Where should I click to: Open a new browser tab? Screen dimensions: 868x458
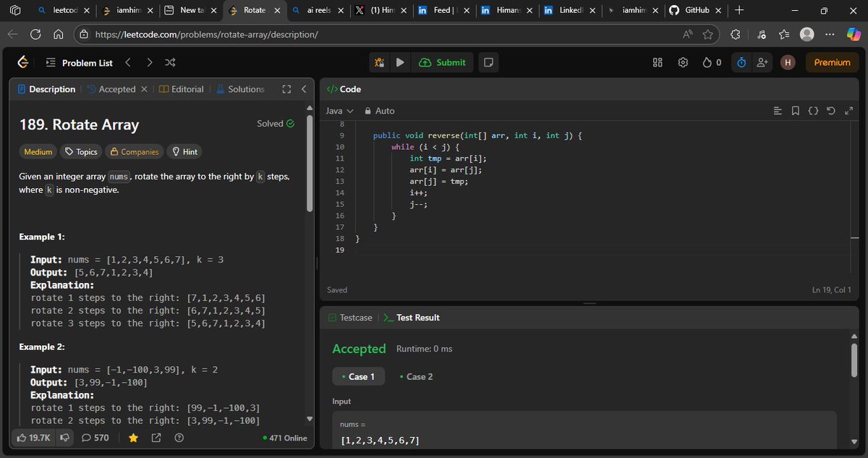(x=739, y=10)
